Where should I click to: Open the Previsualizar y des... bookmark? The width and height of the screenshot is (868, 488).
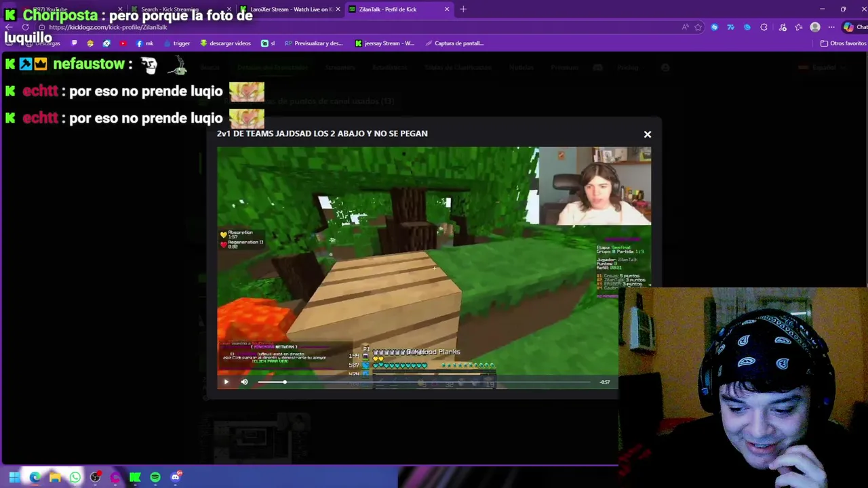pyautogui.click(x=313, y=43)
